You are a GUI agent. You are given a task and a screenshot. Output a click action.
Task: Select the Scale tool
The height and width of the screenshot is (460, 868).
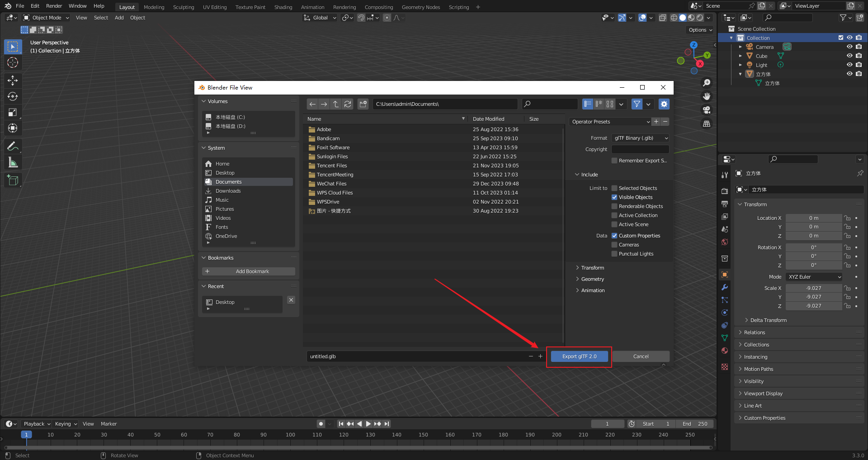tap(13, 112)
